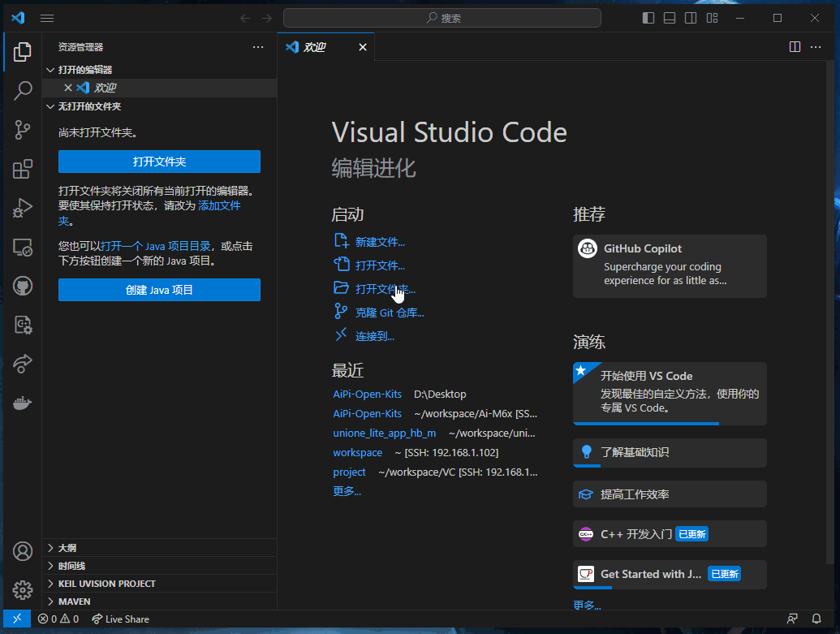Viewport: 840px width, 634px height.
Task: Open the Extensions view
Action: click(x=23, y=169)
